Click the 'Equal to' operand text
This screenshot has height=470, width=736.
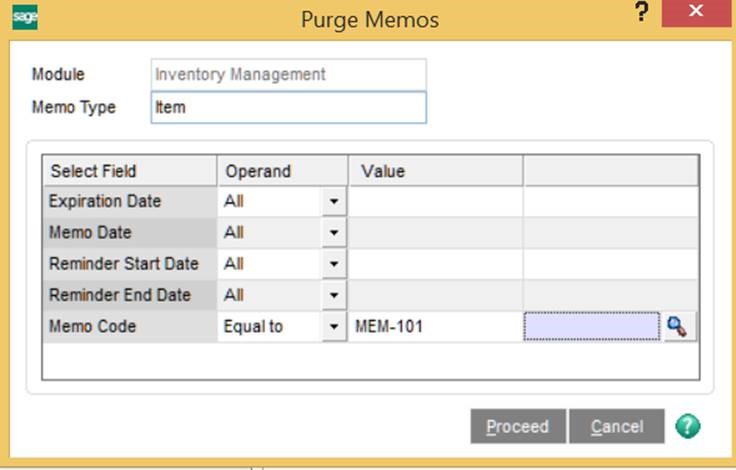tap(253, 326)
